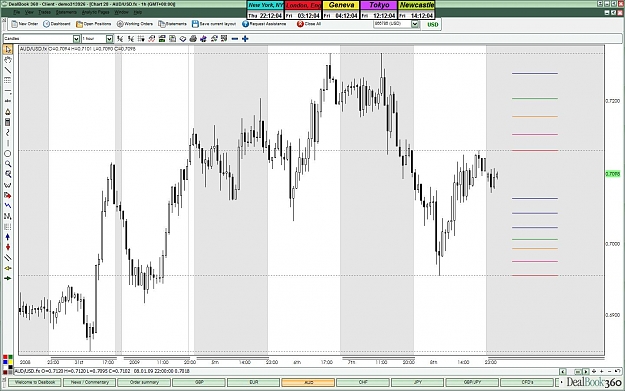Click Request Assistance
This screenshot has width=625, height=391.
point(264,24)
